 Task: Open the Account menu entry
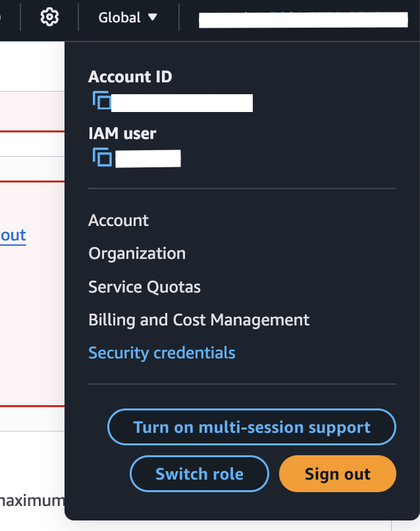point(118,220)
